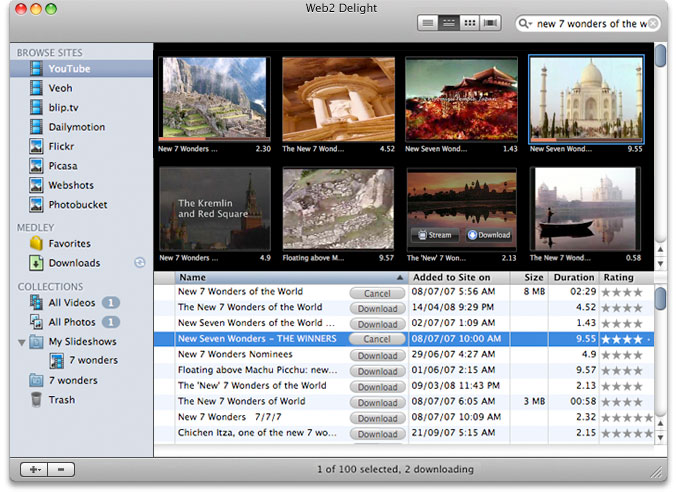This screenshot has width=676, height=492.
Task: Open the add (plus) dropdown menu
Action: point(33,469)
